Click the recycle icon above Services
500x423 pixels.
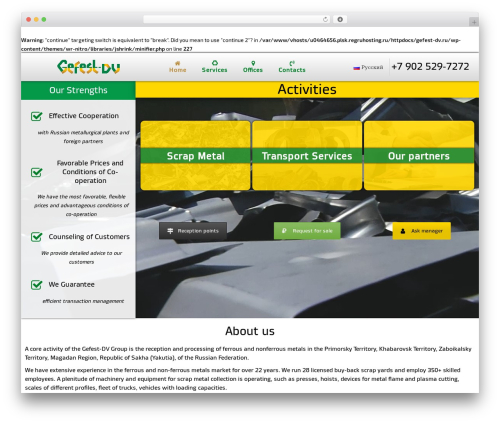(215, 63)
